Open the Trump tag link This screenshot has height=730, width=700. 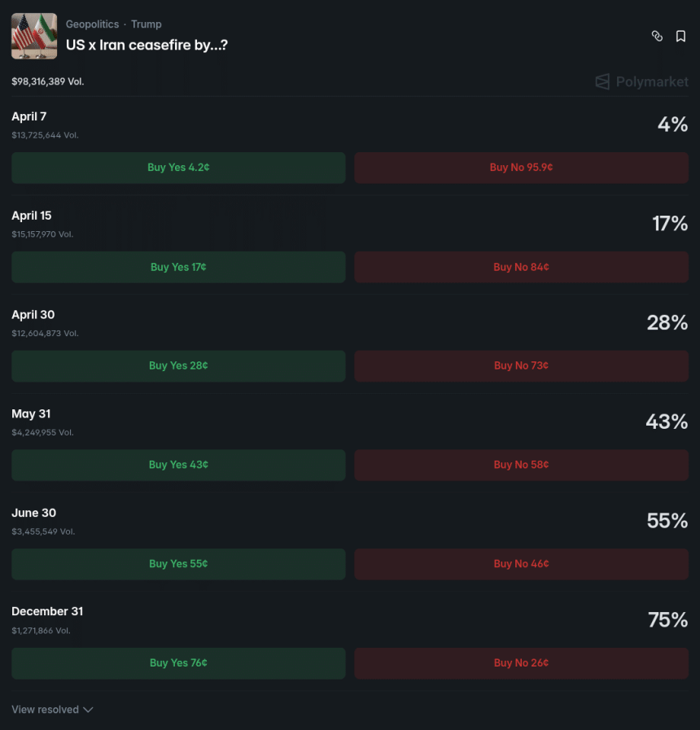147,24
